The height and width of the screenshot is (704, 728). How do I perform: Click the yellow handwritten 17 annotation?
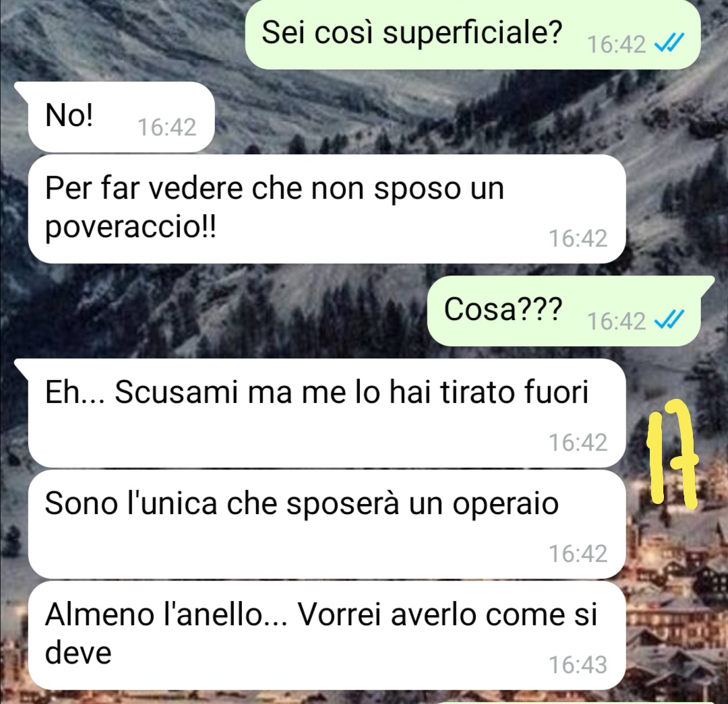672,453
